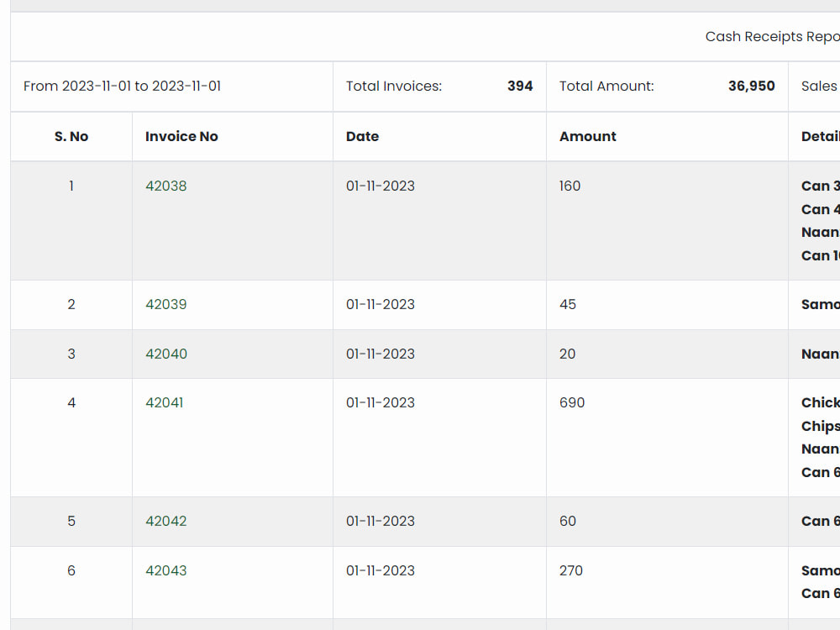Click the Total Amount value 36,950
This screenshot has width=840, height=630.
(751, 87)
